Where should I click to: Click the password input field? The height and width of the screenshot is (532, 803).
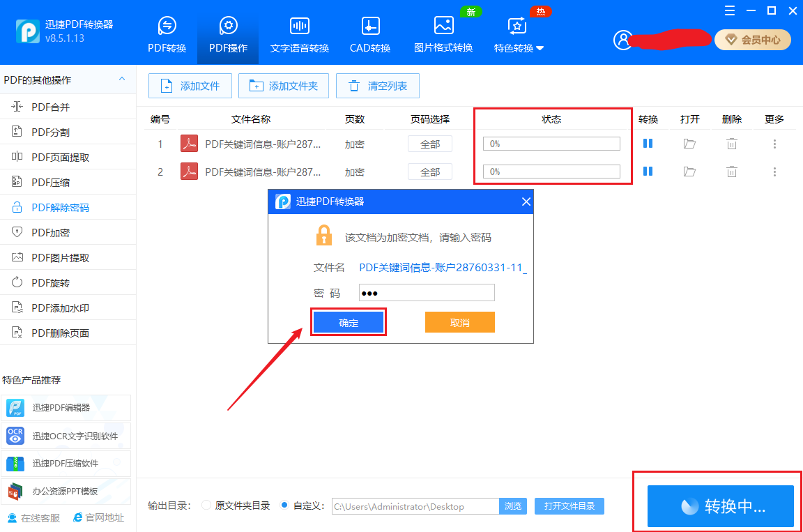(426, 292)
